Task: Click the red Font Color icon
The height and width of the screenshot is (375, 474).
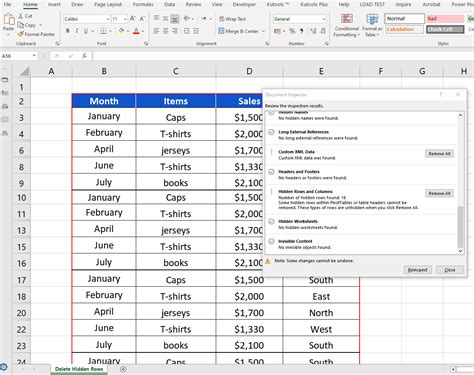Action: pos(136,31)
